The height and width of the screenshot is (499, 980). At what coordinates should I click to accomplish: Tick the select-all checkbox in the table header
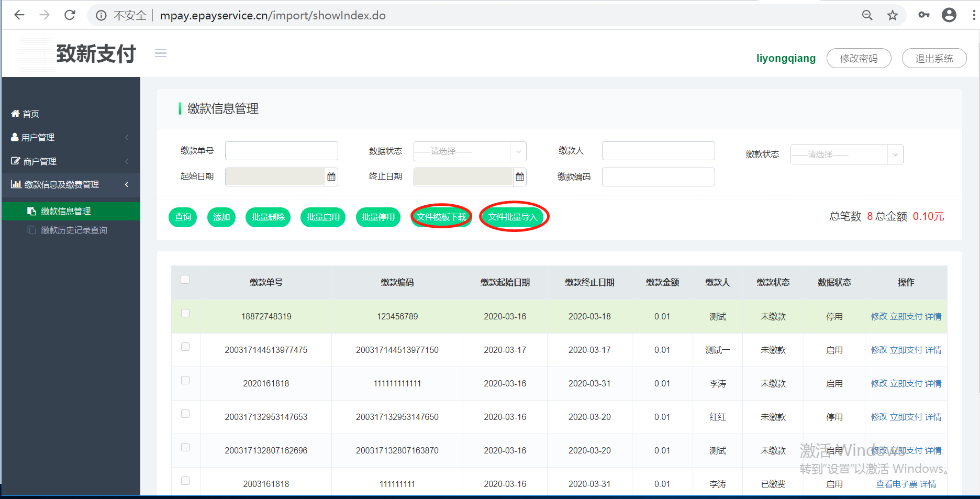coord(185,280)
